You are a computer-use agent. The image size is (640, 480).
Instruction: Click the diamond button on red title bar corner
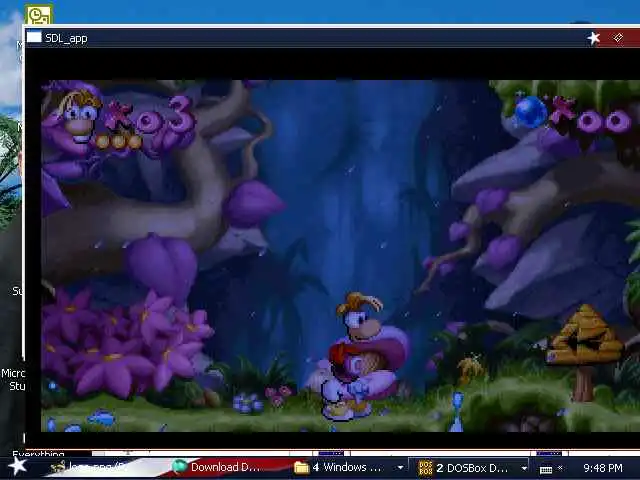click(618, 38)
